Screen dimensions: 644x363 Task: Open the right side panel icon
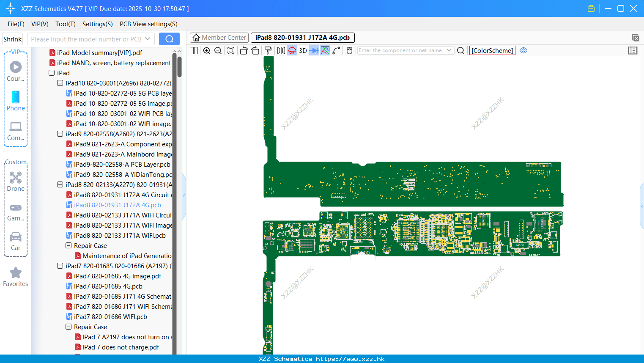[x=633, y=50]
